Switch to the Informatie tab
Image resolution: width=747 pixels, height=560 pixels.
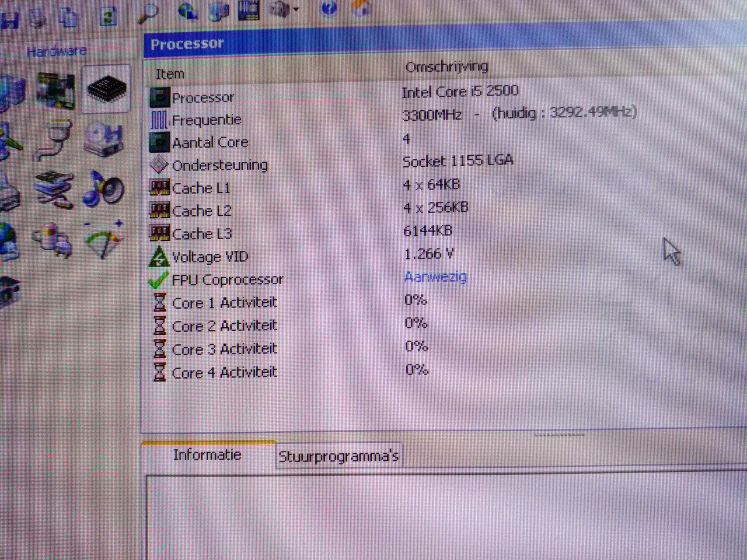click(207, 454)
